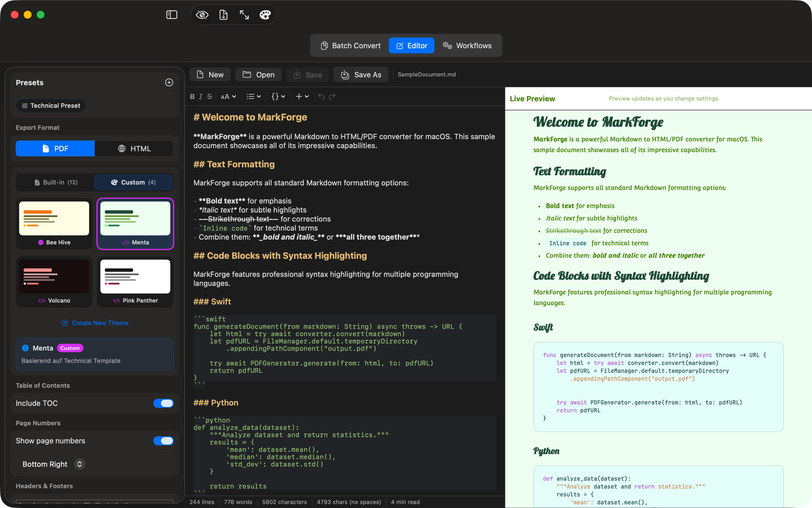The height and width of the screenshot is (508, 812).
Task: Open the paint palette theme icon
Action: (x=265, y=15)
